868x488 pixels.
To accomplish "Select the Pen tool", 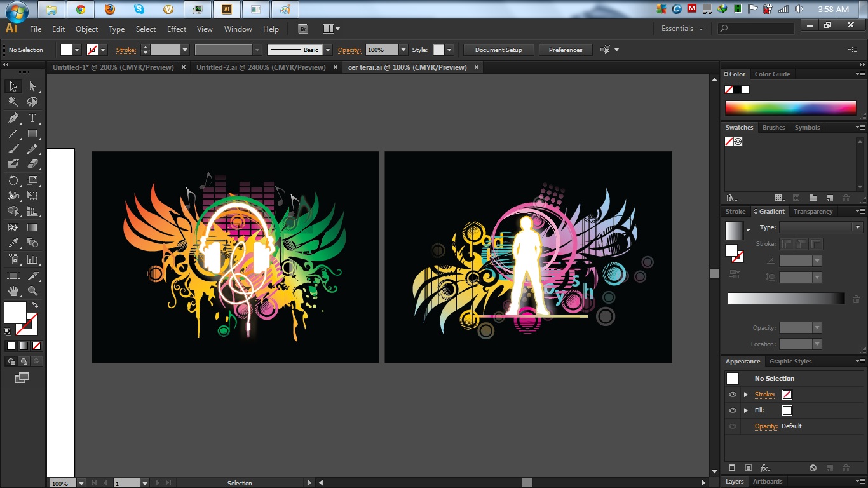I will [13, 118].
